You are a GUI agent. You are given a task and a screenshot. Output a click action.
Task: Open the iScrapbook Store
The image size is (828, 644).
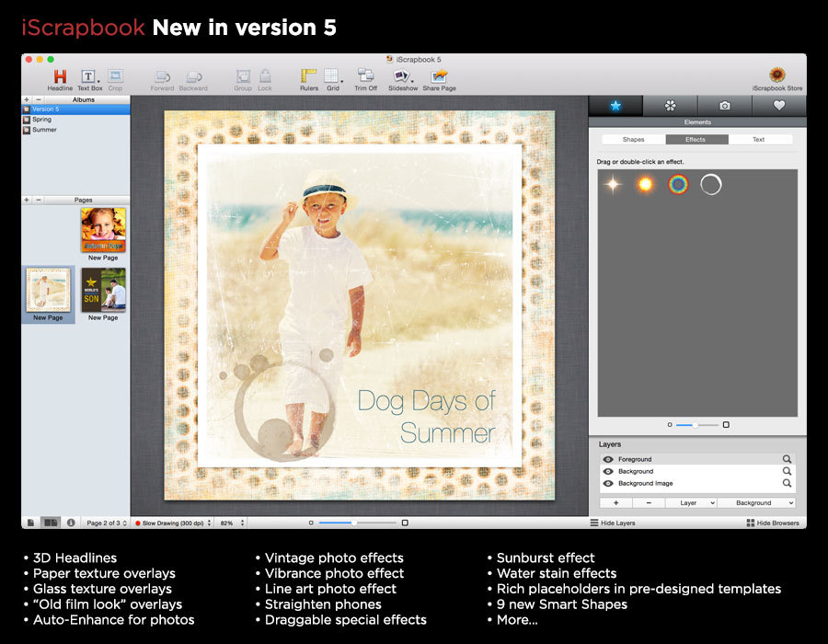click(776, 75)
